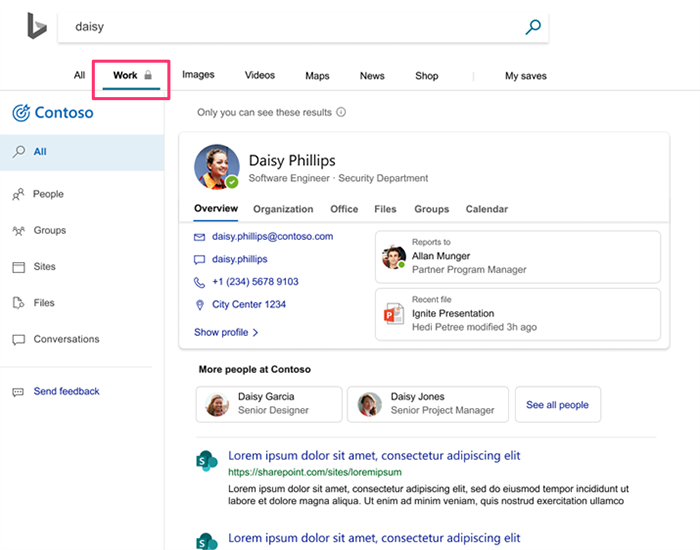Click the Show profile link
The width and height of the screenshot is (700, 550).
221,333
